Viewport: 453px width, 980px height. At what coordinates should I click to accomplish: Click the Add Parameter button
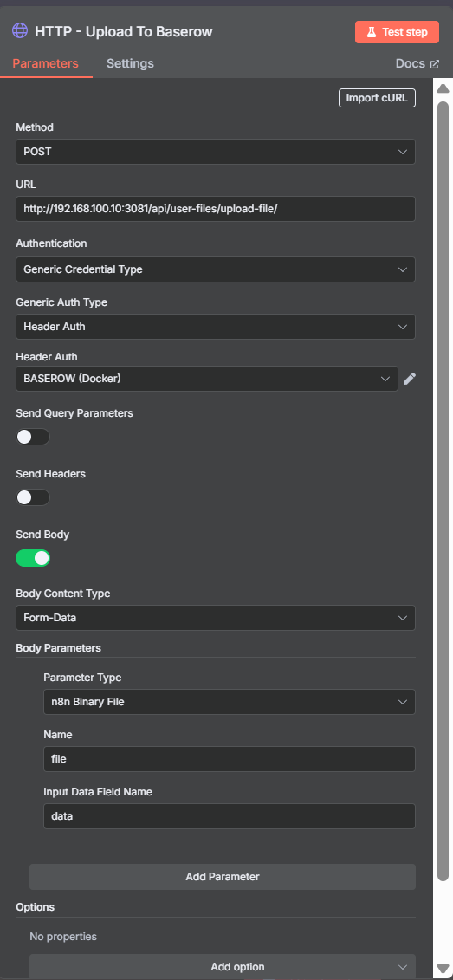pos(223,877)
